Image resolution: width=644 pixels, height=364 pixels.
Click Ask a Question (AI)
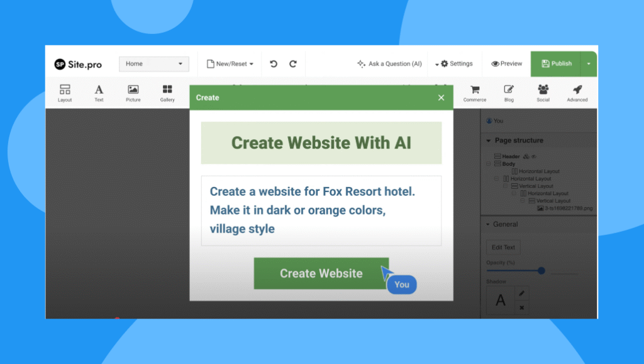389,64
